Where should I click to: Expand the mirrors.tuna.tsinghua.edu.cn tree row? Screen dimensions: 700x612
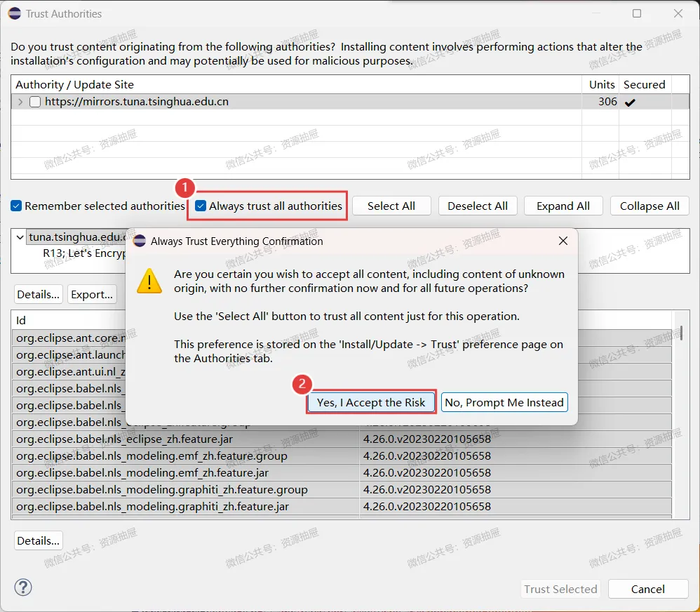pyautogui.click(x=20, y=102)
